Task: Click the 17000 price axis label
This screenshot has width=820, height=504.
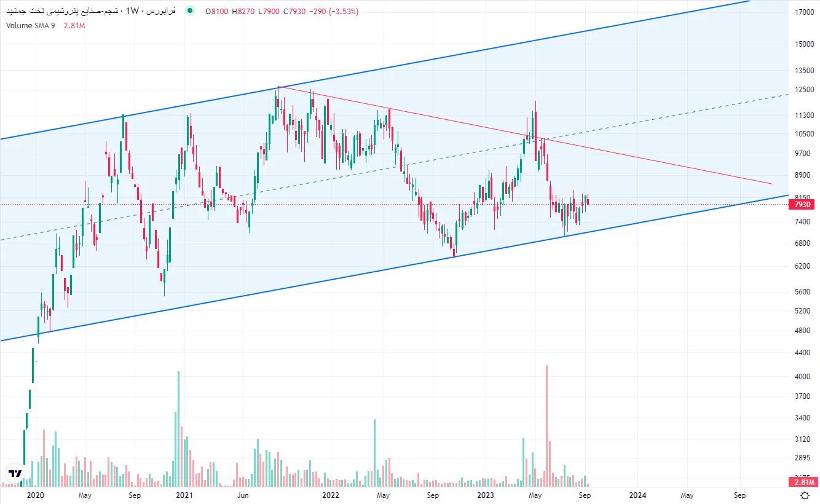Action: (x=804, y=12)
